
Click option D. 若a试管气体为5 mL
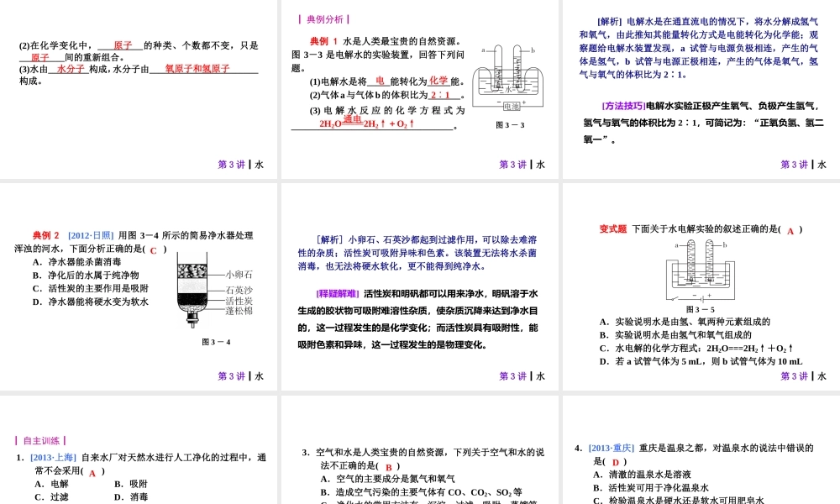coord(701,362)
